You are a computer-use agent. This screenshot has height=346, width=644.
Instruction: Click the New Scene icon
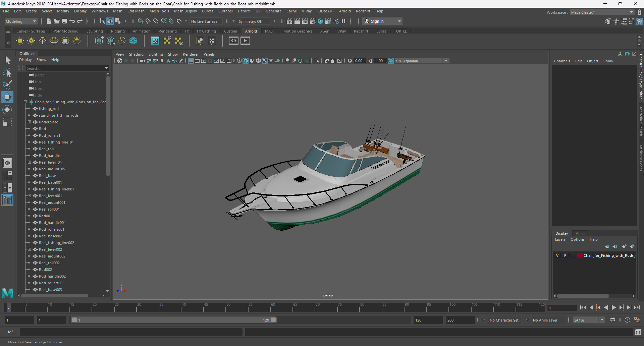point(49,21)
